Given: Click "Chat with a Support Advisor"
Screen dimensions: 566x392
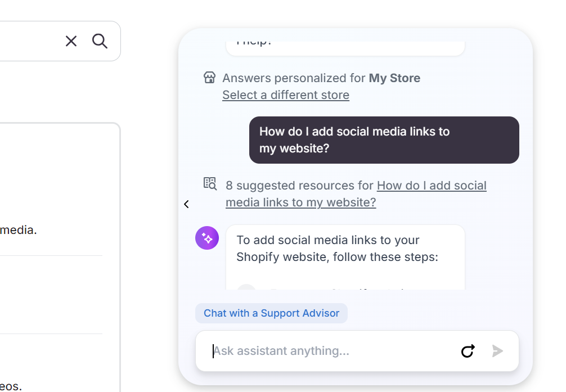Looking at the screenshot, I should coord(271,313).
